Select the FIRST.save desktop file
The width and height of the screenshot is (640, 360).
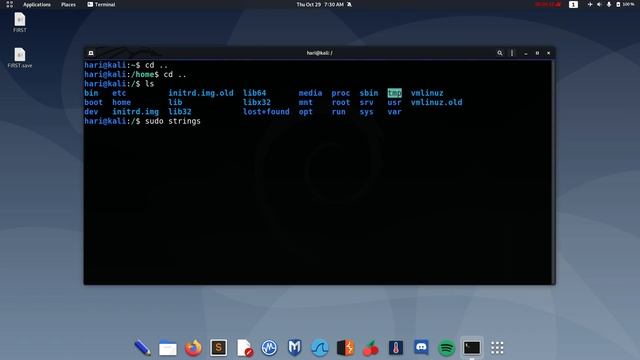[x=20, y=58]
